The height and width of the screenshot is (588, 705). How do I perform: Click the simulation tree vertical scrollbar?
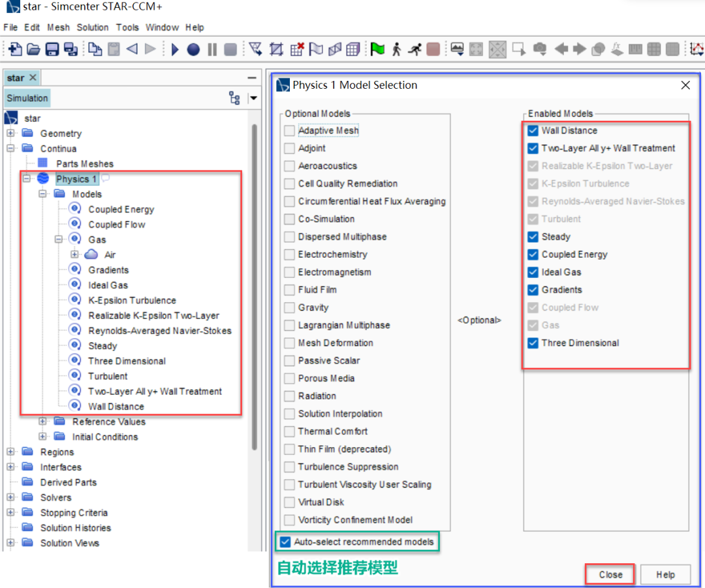tap(255, 286)
